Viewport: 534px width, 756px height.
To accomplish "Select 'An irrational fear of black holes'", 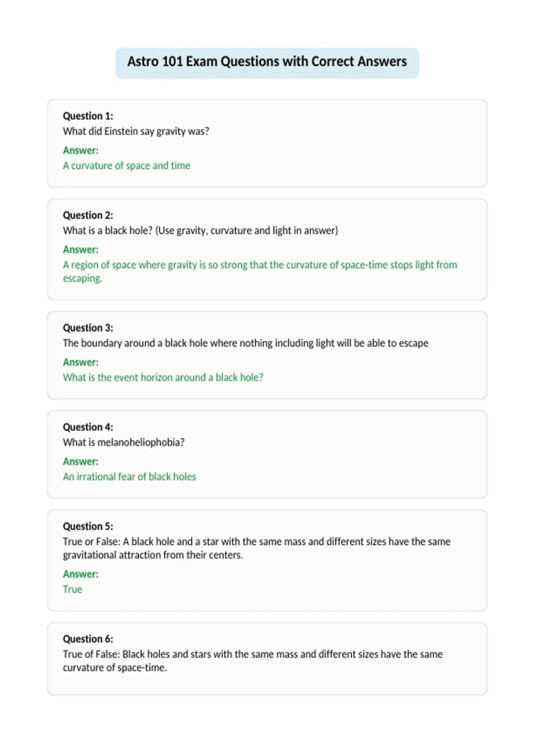I will point(129,476).
